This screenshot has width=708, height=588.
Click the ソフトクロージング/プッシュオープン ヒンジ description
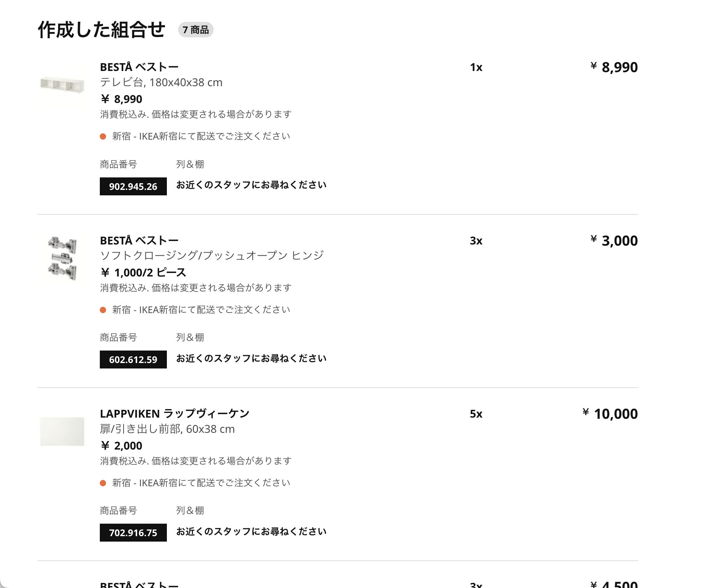click(212, 255)
